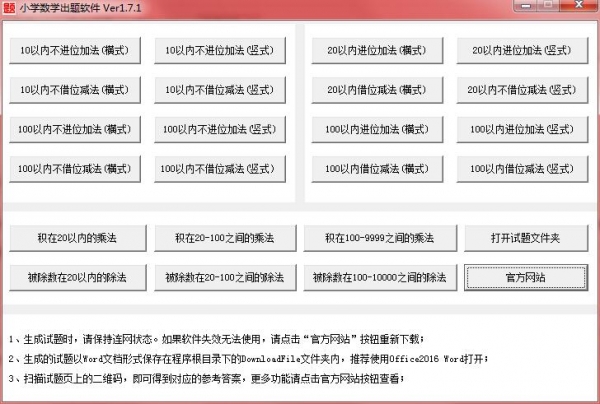Generate 10以内不进位加法 (竖式) problems
The height and width of the screenshot is (404, 600).
point(220,50)
